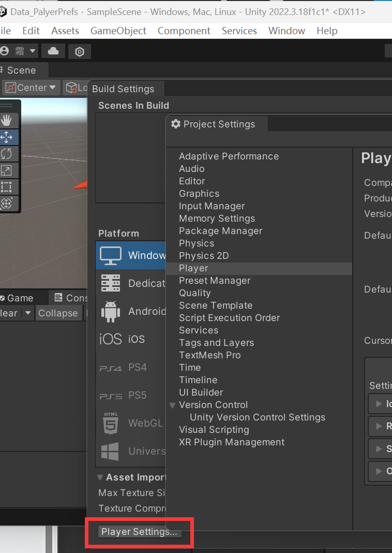Click the Project Settings gear icon

pyautogui.click(x=176, y=124)
